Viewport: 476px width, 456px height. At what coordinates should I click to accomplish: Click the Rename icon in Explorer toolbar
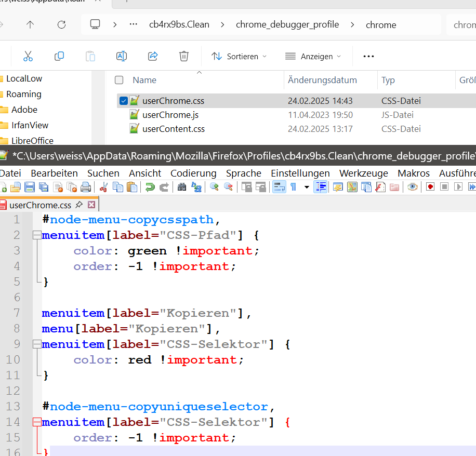click(x=122, y=56)
